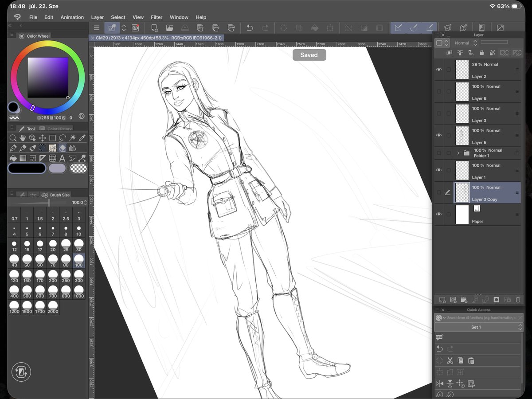Show Layer 3 via its visibility box
The image size is (532, 399).
(439, 114)
